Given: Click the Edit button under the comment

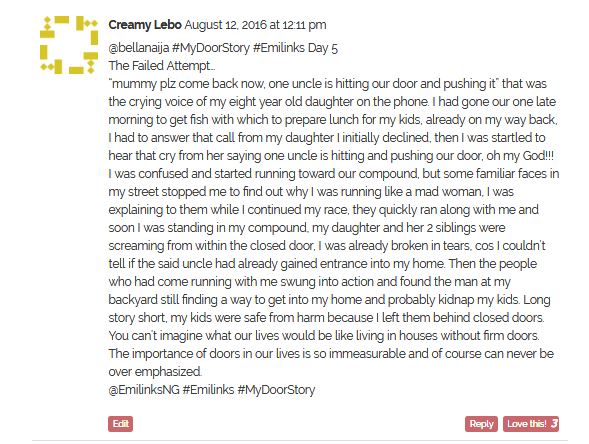Looking at the screenshot, I should point(121,424).
